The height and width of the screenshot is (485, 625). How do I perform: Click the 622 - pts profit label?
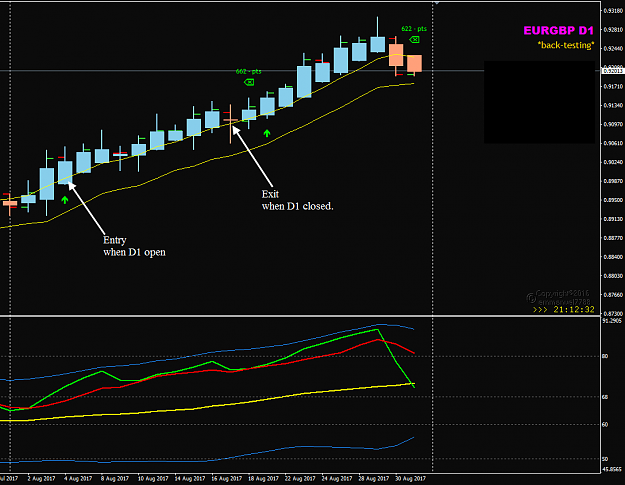pyautogui.click(x=414, y=29)
